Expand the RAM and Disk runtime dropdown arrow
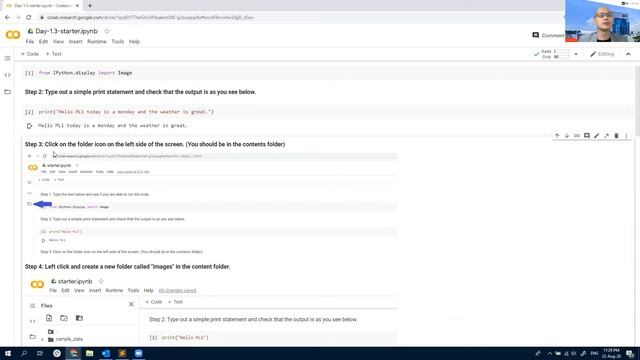 [576, 54]
